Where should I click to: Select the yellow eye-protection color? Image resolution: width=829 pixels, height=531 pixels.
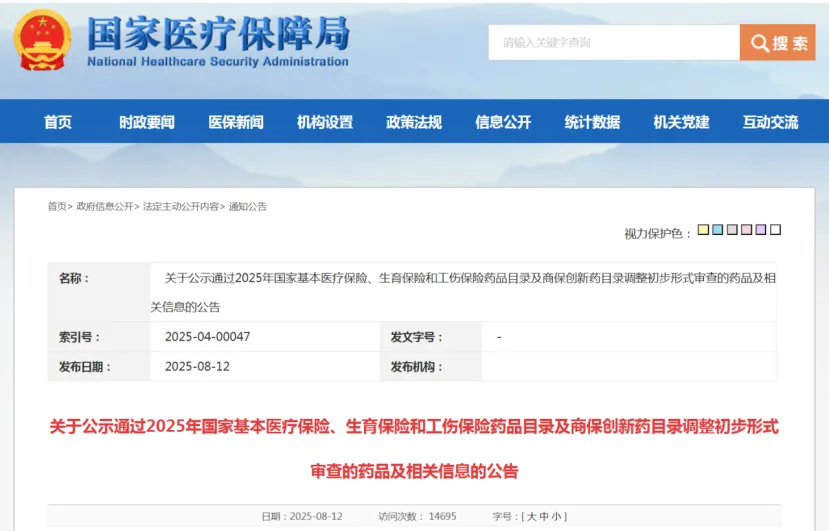click(x=703, y=230)
